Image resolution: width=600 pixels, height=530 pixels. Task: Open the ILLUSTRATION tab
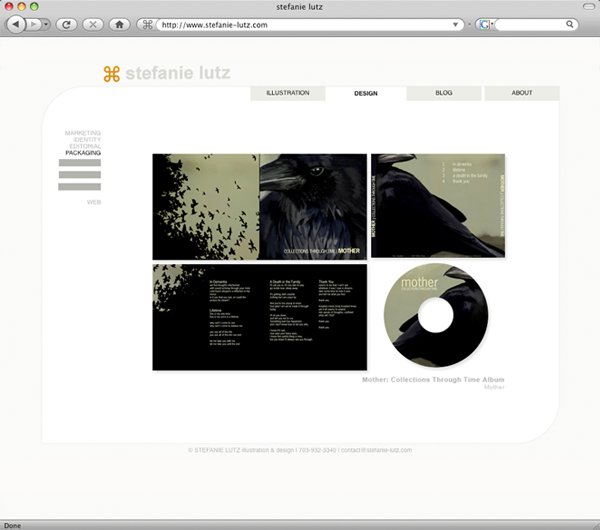pos(288,93)
